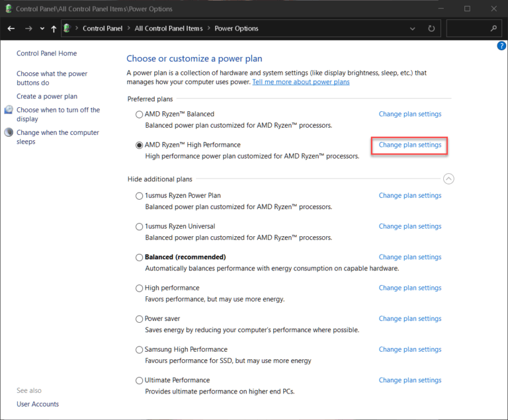Go up one folder level arrow
Viewport: 508px width, 420px height.
point(54,29)
